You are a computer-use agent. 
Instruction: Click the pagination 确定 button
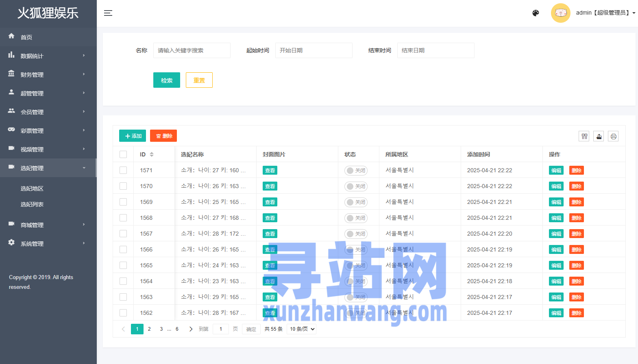click(x=251, y=329)
